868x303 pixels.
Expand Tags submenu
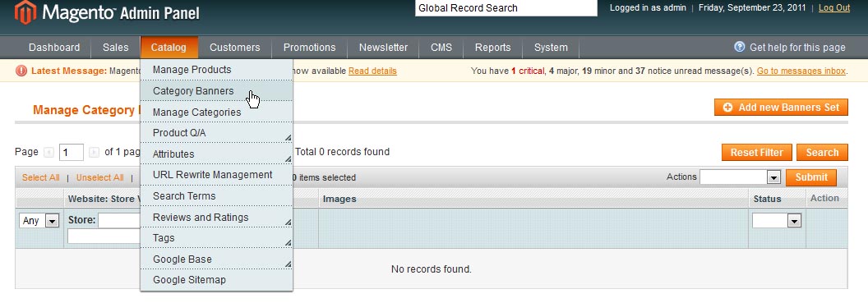216,238
